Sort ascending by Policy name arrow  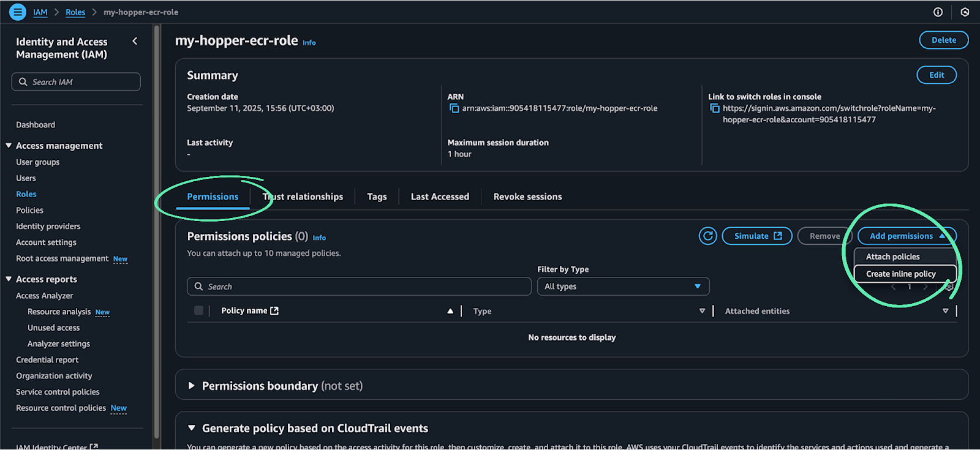click(x=450, y=311)
